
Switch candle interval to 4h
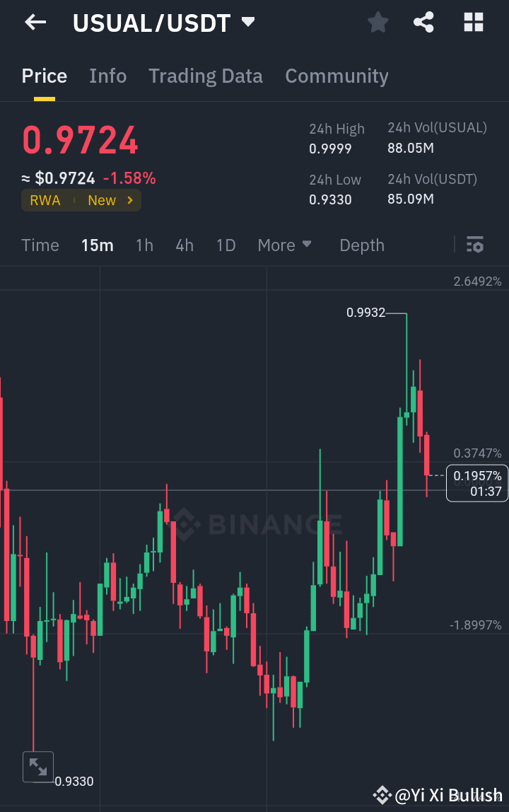pos(185,245)
